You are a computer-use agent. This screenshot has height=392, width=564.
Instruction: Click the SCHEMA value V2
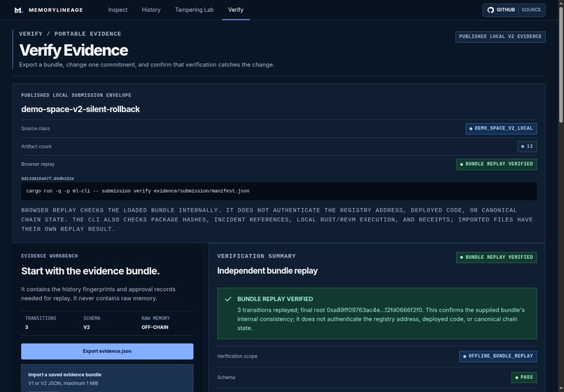pyautogui.click(x=87, y=327)
